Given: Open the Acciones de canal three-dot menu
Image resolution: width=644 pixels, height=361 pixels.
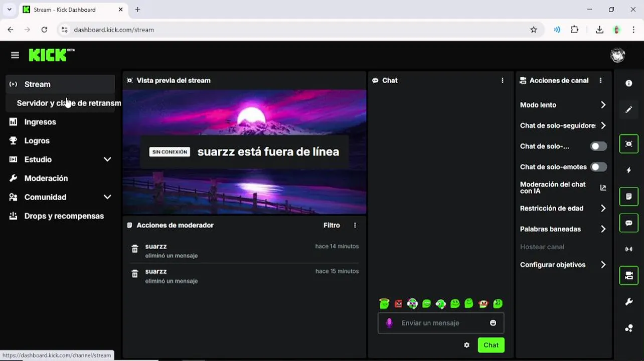Looking at the screenshot, I should [600, 80].
